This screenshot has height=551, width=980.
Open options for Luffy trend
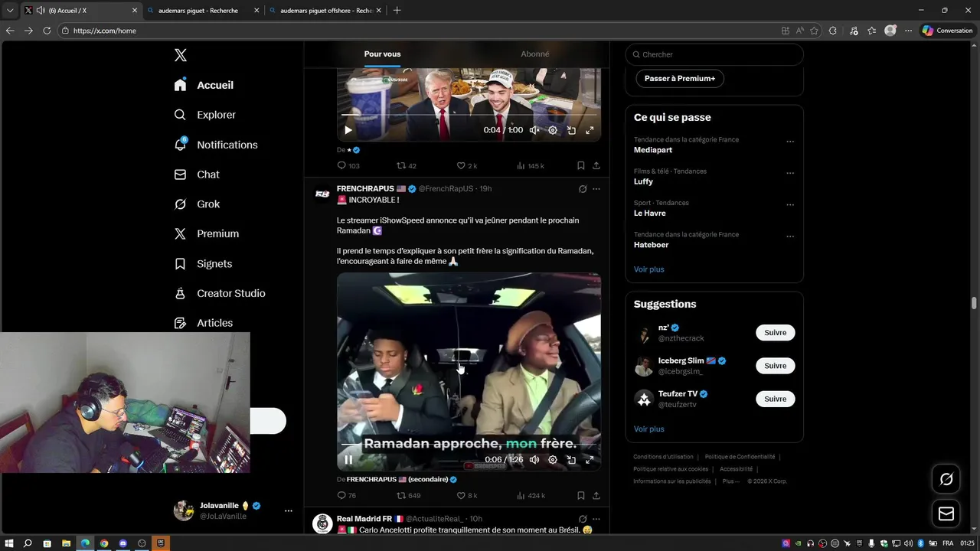point(790,173)
